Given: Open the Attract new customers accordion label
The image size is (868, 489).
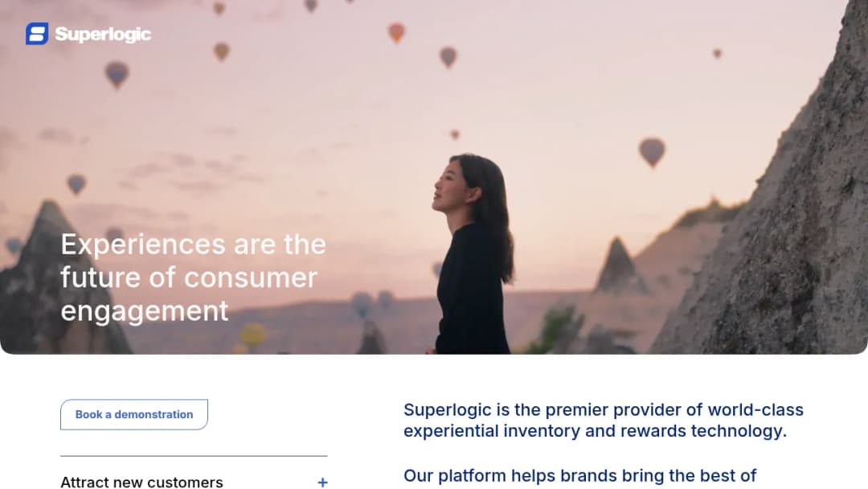Looking at the screenshot, I should [x=141, y=482].
